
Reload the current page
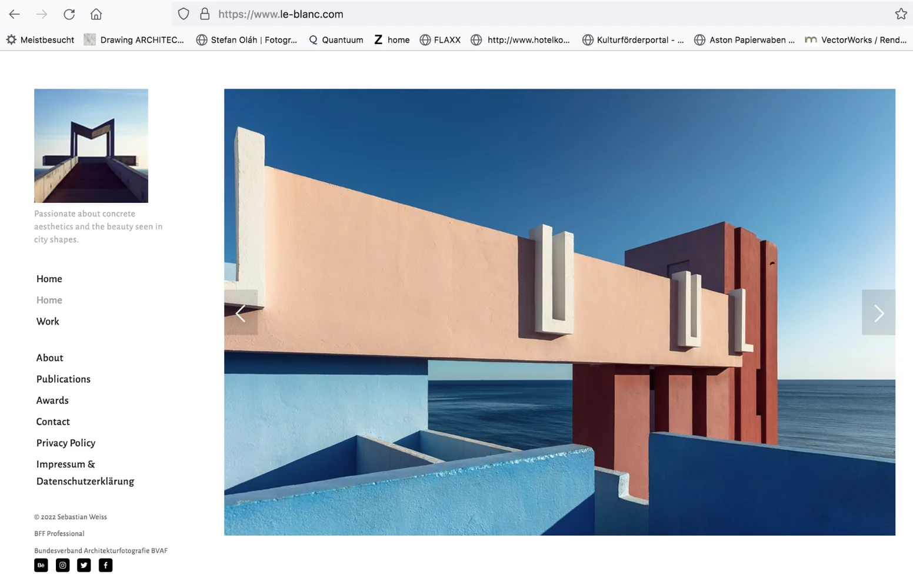(69, 14)
